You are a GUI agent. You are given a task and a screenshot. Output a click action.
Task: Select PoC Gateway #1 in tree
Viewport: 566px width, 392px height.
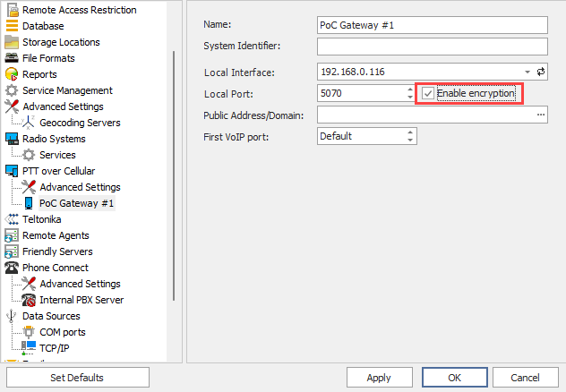(76, 203)
